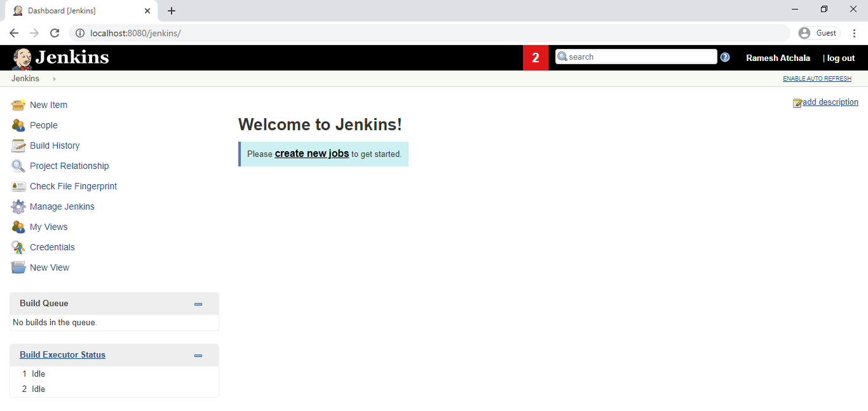Click ENABLE AUTO REFRESH link
This screenshot has height=411, width=868.
coord(817,79)
